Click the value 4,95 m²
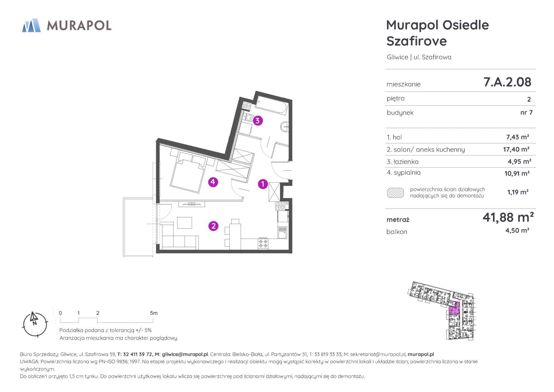 [x=519, y=161]
